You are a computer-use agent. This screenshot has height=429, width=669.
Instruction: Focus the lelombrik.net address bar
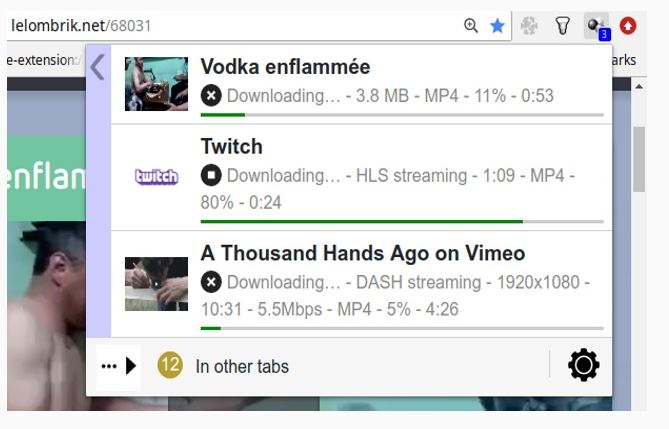(230, 25)
